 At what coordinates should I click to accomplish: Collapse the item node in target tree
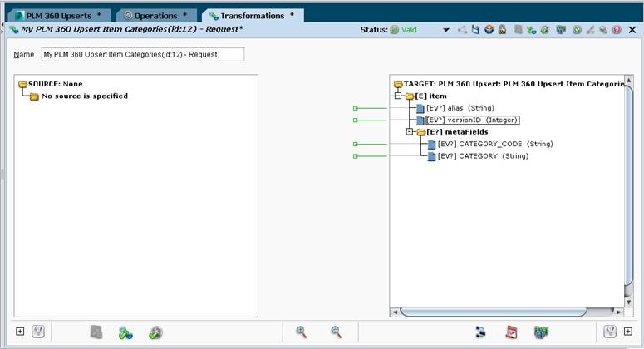pyautogui.click(x=398, y=96)
